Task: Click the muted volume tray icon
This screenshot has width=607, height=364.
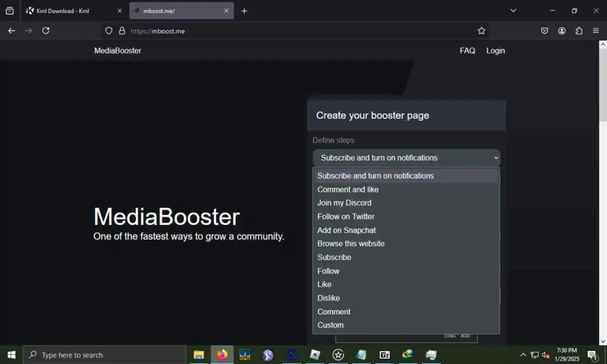Action: point(546,355)
